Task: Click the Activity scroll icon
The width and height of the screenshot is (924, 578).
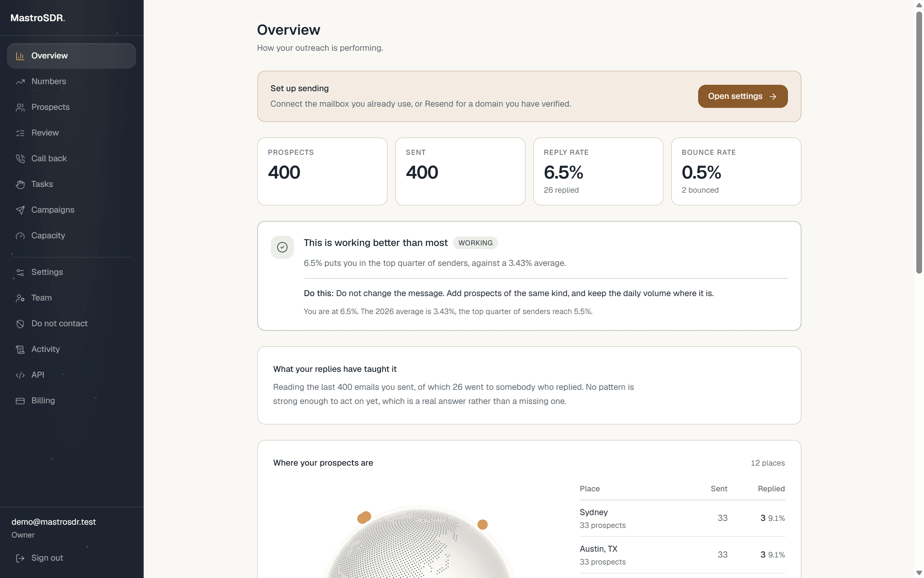Action: (20, 349)
